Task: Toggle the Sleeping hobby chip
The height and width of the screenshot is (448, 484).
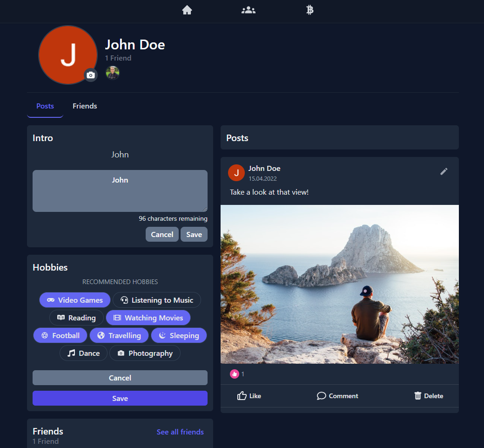Action: pyautogui.click(x=179, y=336)
